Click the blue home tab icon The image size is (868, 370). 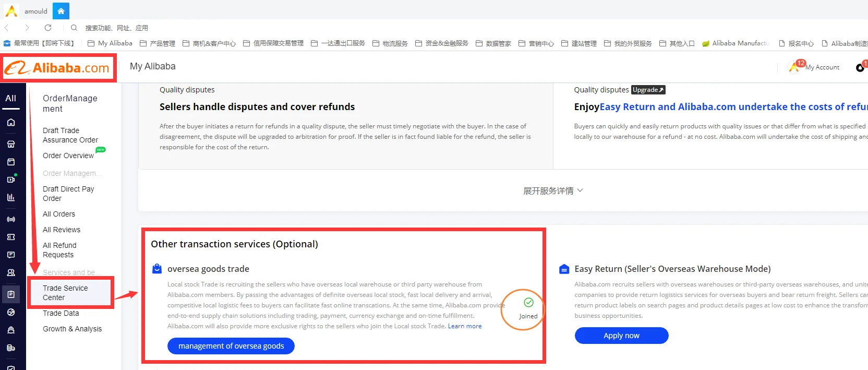[61, 11]
